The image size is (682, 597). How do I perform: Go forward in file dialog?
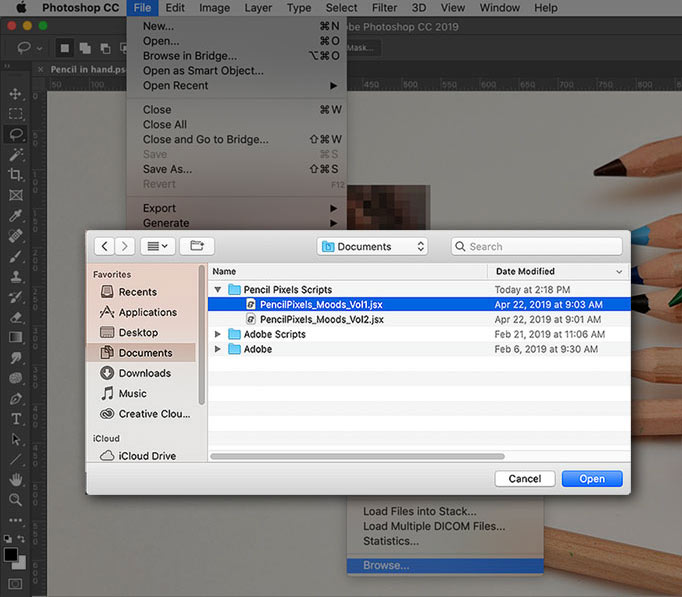click(124, 247)
